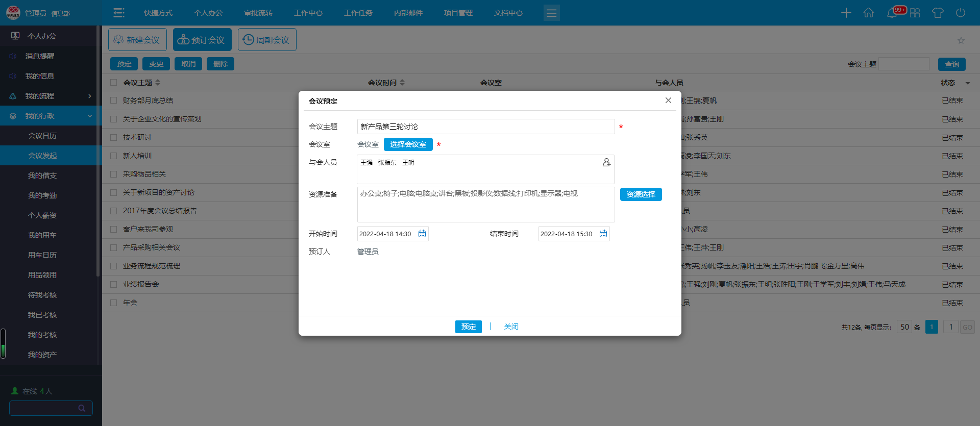Click the 资源选择 button

pyautogui.click(x=641, y=194)
